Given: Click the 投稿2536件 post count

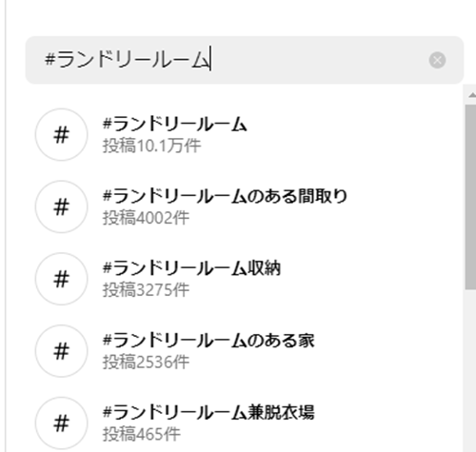Looking at the screenshot, I should coord(146,362).
